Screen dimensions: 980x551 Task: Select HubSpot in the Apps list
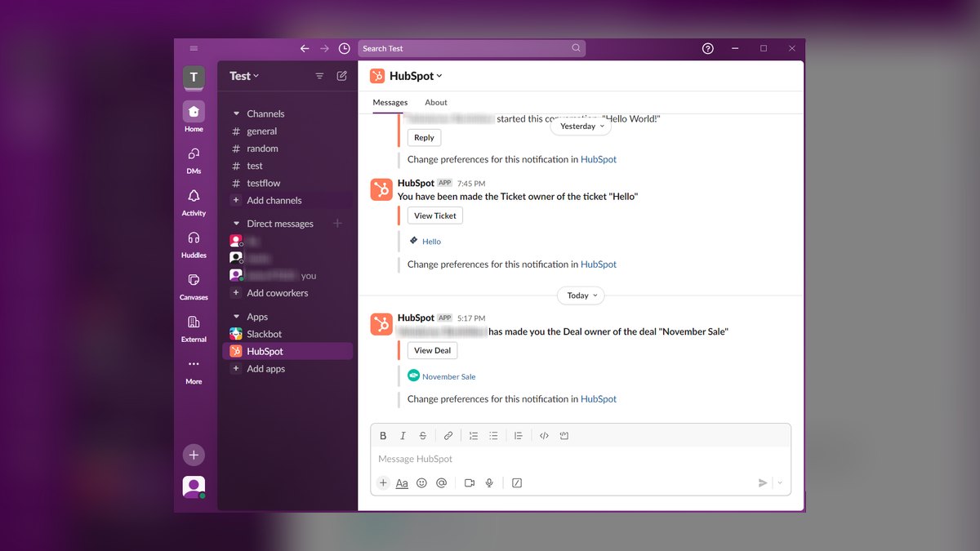click(x=287, y=351)
